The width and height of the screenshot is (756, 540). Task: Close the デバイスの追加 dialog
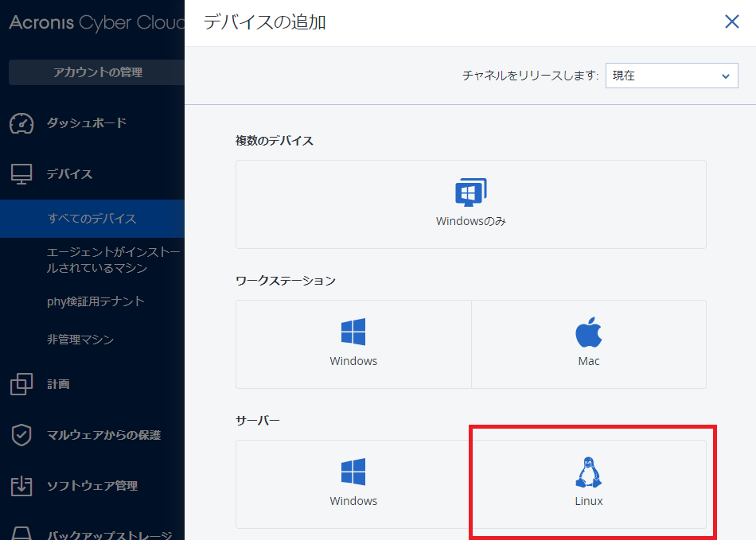pyautogui.click(x=731, y=21)
